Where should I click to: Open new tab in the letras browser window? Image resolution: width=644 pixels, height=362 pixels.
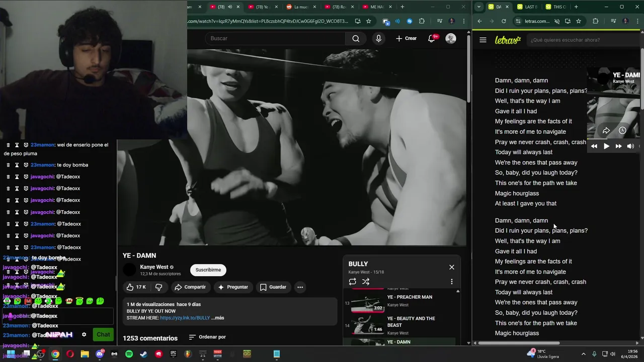576,7
